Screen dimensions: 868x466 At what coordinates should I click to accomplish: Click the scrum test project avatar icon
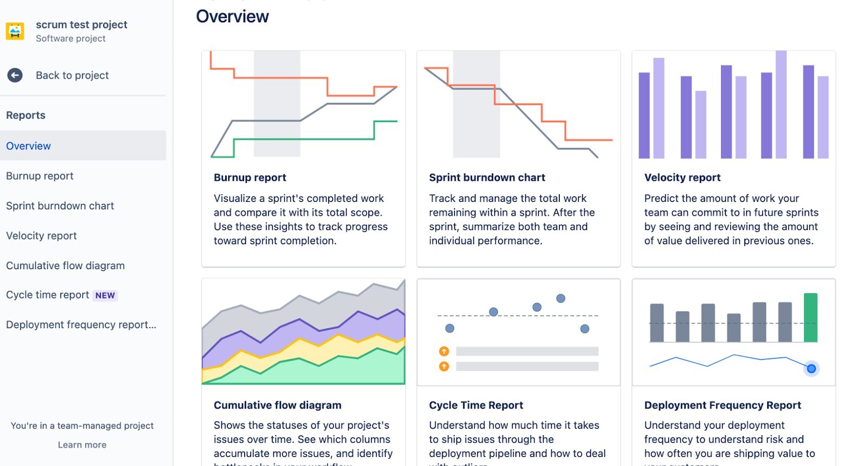pyautogui.click(x=16, y=30)
